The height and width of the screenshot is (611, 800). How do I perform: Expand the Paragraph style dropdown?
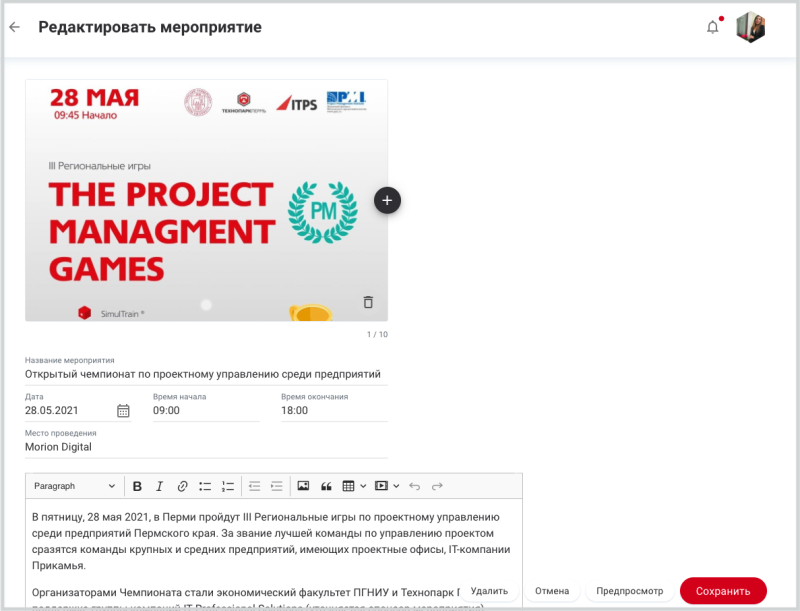coord(74,486)
